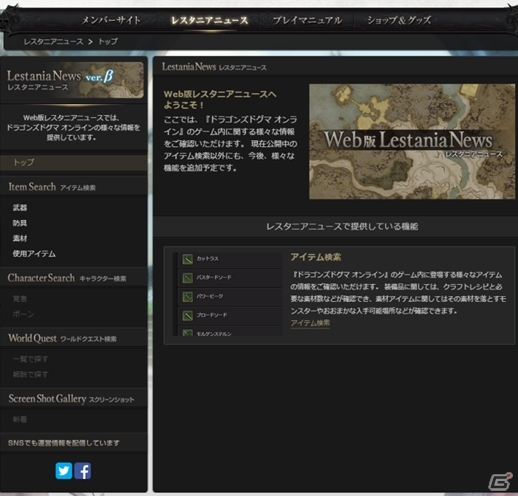Click the Screen Shot Gallery section header

pos(73,398)
